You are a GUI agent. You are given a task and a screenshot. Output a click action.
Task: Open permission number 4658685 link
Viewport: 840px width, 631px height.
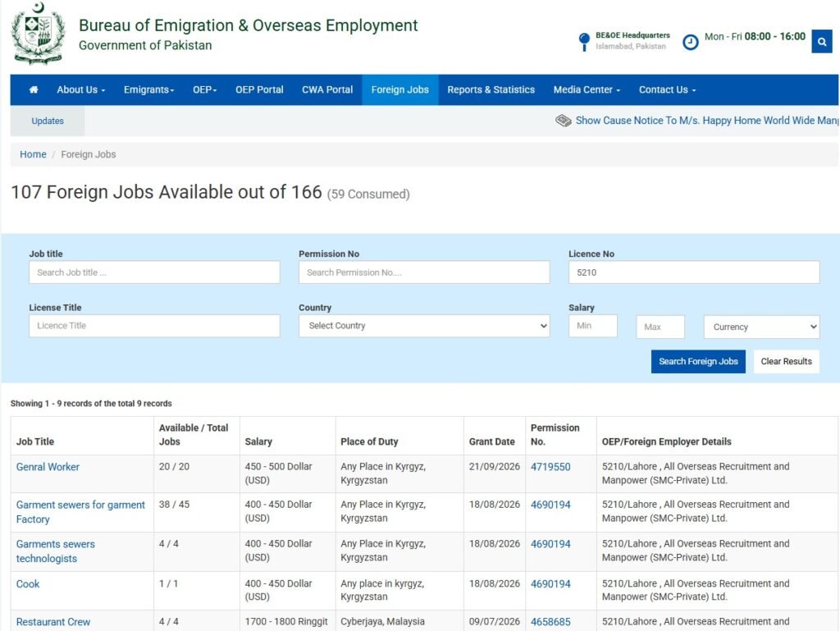[x=550, y=622]
